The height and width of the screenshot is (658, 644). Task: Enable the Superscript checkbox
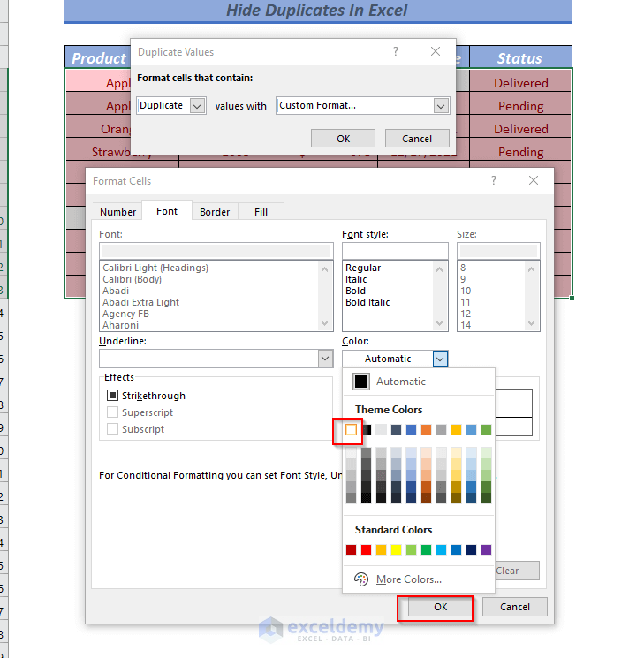click(112, 412)
